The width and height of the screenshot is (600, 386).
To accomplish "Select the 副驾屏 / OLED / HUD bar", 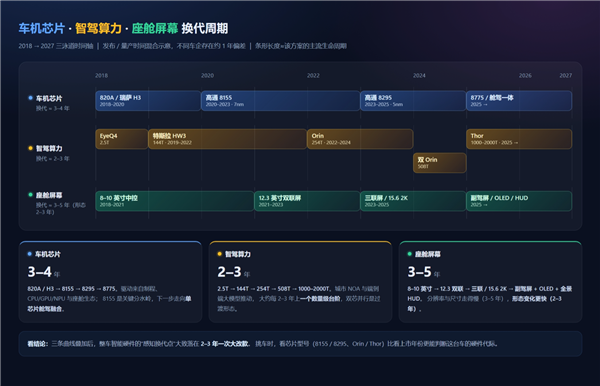I will [x=519, y=201].
